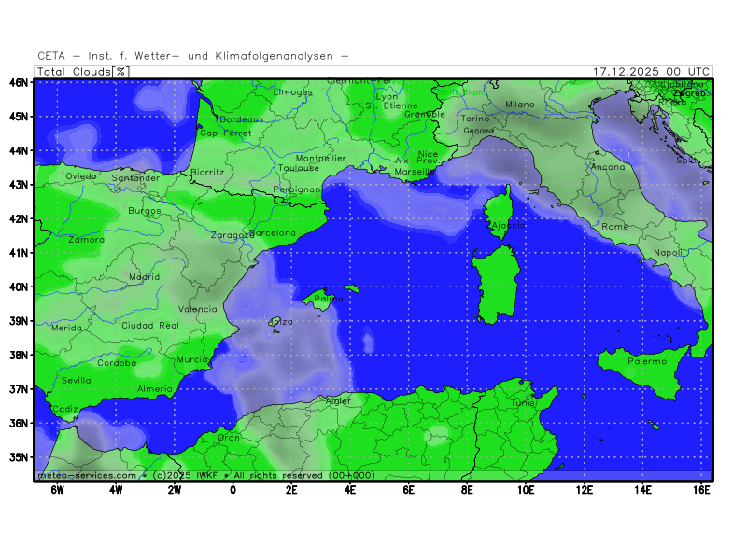Click the 10E longitude axis label
The height and width of the screenshot is (560, 747).
click(x=526, y=489)
